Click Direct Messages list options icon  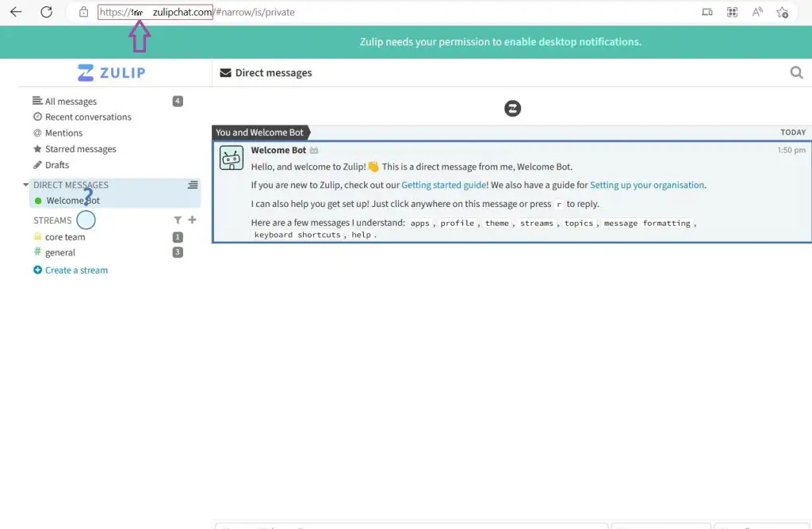[x=193, y=185]
